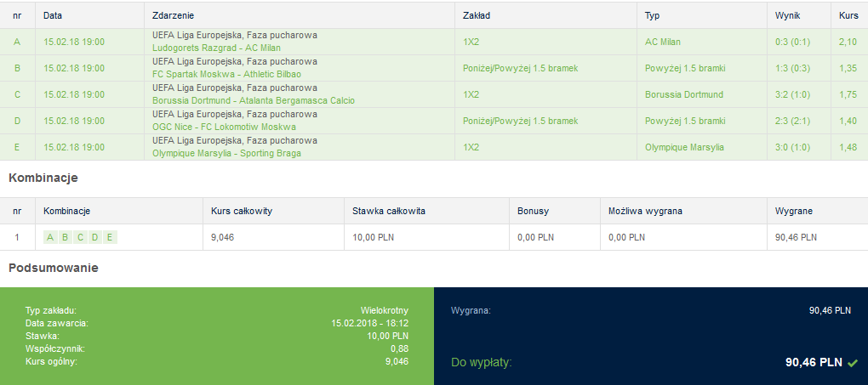
Task: Select row C number in events table
Action: click(x=17, y=94)
